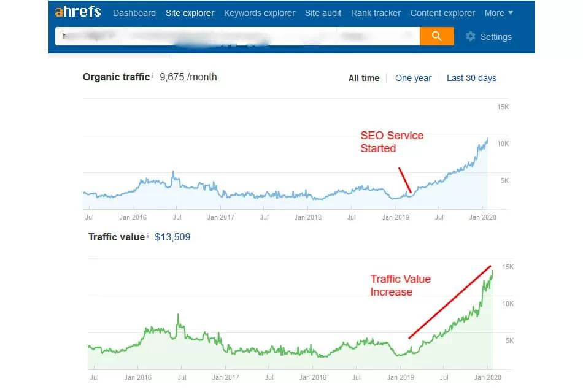Click the $13,509 traffic value figure
The image size is (583, 392).
(x=172, y=237)
